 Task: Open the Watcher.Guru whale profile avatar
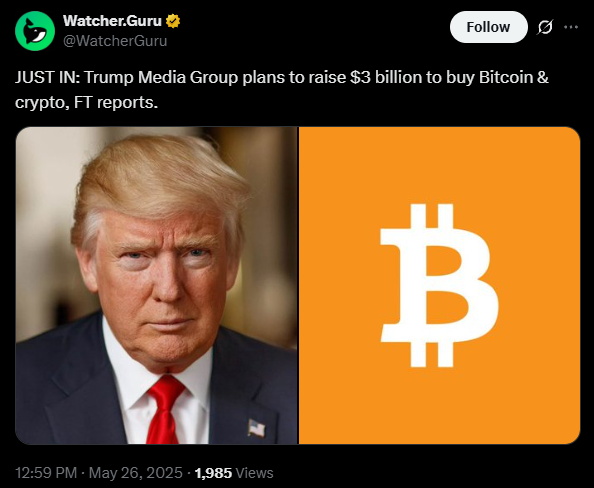[35, 31]
